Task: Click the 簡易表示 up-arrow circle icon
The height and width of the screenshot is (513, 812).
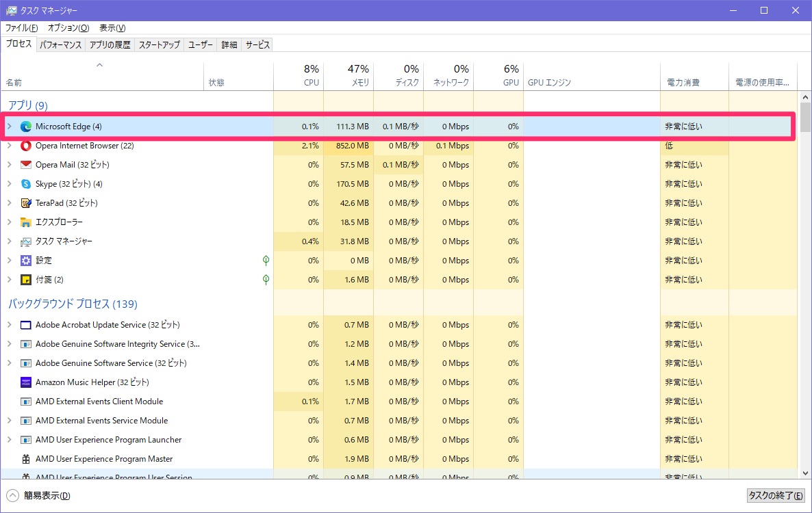Action: [13, 495]
